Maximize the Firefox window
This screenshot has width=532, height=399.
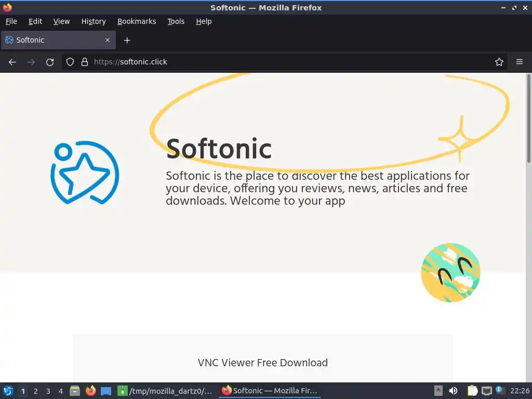(x=514, y=7)
